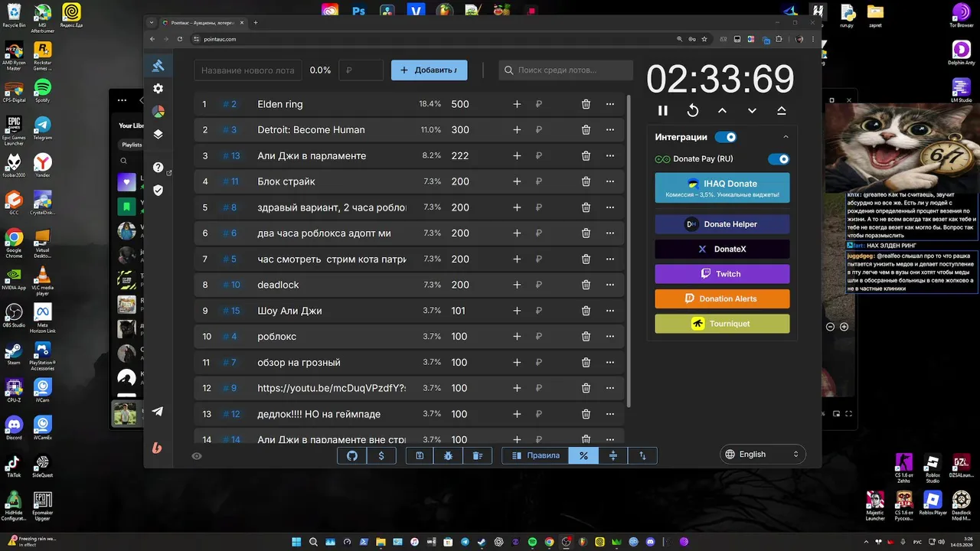
Task: Click the new lot name field
Action: tap(247, 70)
